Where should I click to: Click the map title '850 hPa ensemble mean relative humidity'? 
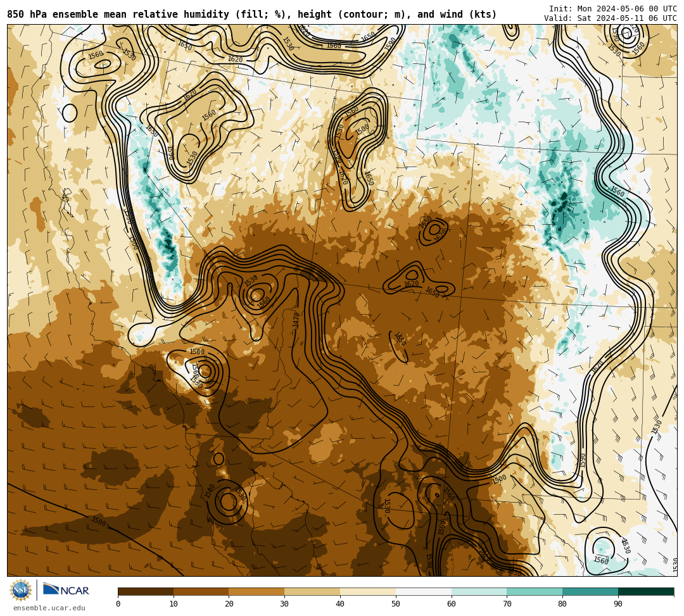[120, 15]
